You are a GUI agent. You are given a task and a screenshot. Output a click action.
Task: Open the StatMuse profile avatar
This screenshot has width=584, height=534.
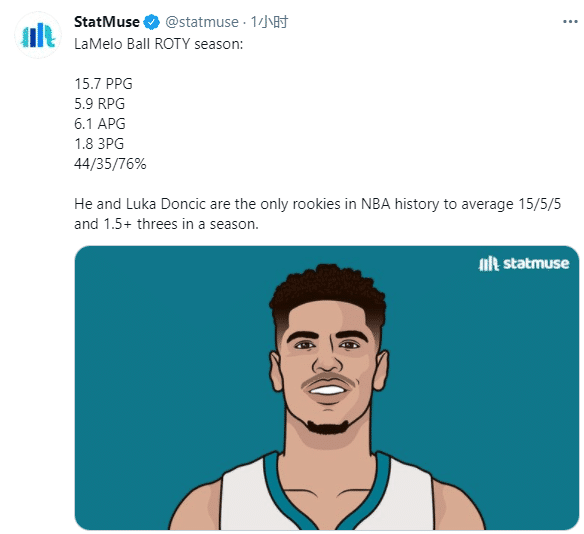point(38,35)
